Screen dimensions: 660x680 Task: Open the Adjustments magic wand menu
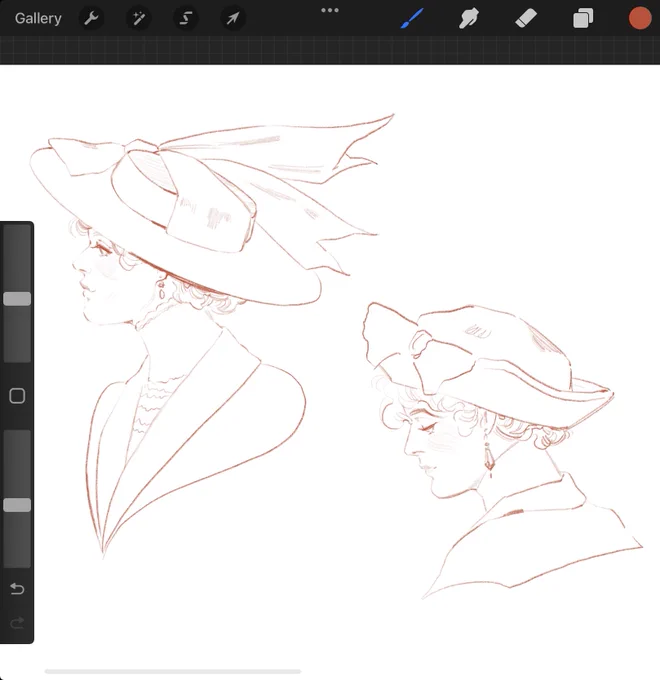[x=139, y=18]
